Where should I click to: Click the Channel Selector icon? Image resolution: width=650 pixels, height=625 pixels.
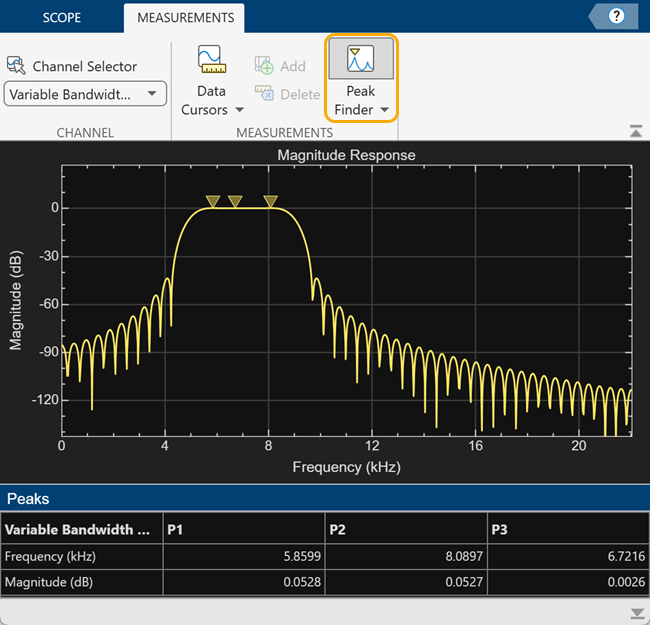(16, 65)
